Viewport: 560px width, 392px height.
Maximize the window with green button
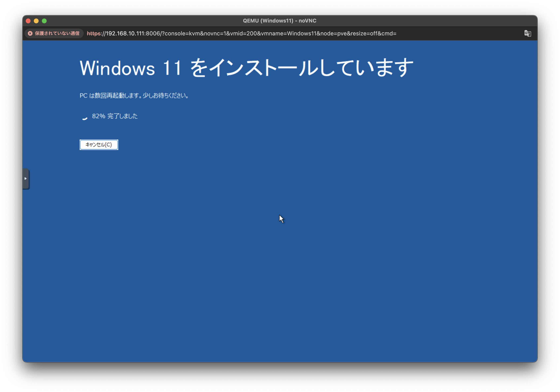[x=44, y=21]
